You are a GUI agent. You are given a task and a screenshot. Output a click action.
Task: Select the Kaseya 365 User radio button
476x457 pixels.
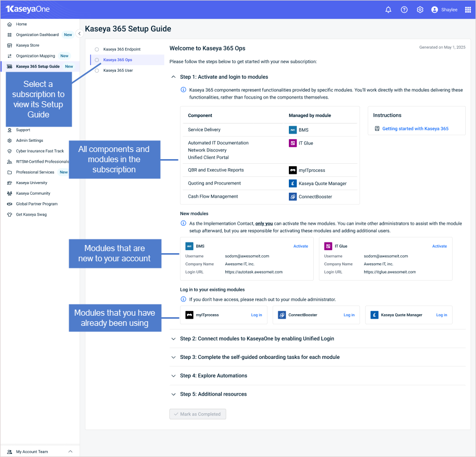click(x=97, y=70)
